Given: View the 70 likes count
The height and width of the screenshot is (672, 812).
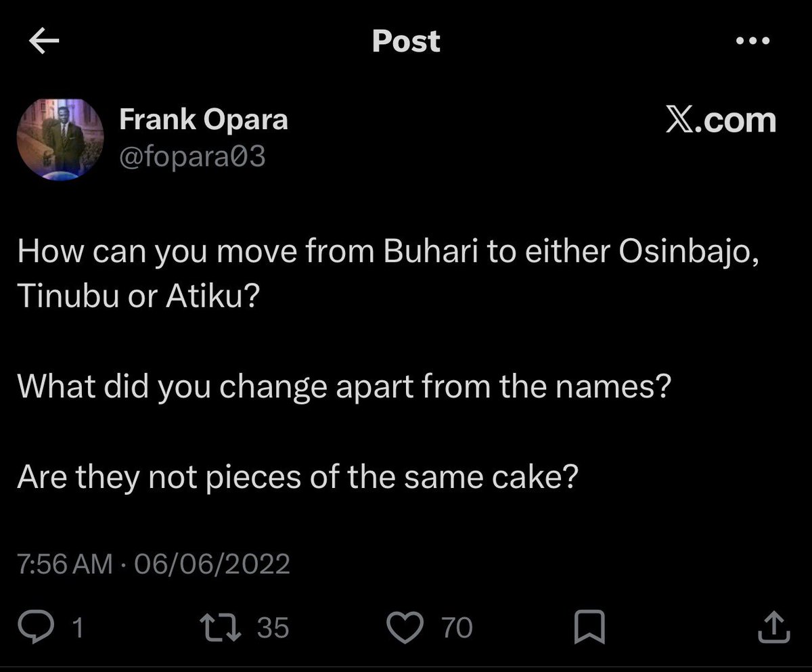Looking at the screenshot, I should (457, 628).
